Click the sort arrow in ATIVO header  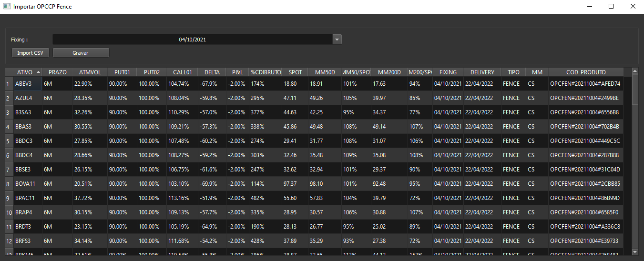click(x=38, y=72)
